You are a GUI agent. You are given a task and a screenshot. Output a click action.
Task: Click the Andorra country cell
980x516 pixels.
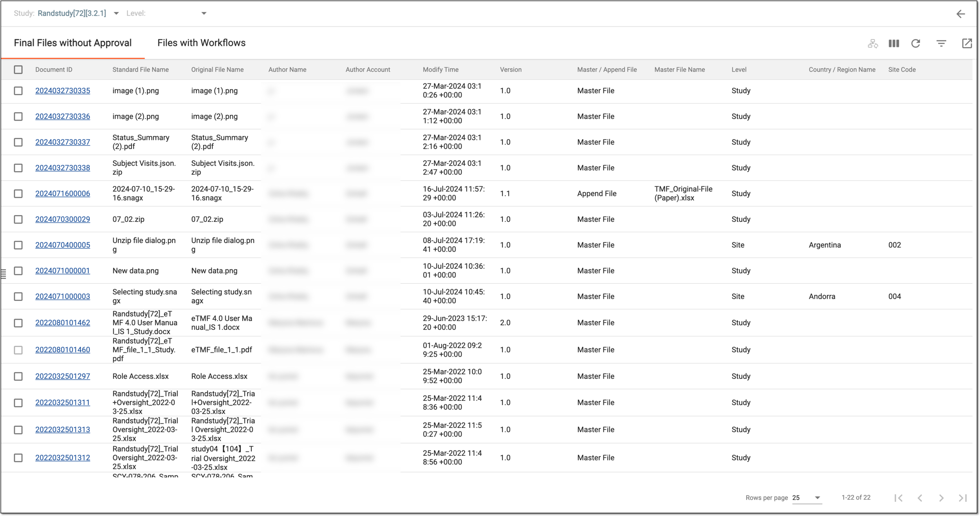tap(822, 297)
